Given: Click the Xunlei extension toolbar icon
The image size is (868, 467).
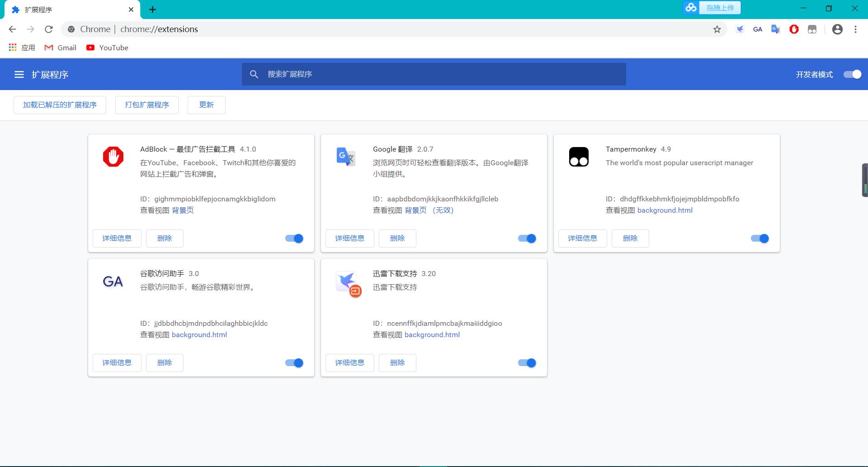Looking at the screenshot, I should click(740, 29).
